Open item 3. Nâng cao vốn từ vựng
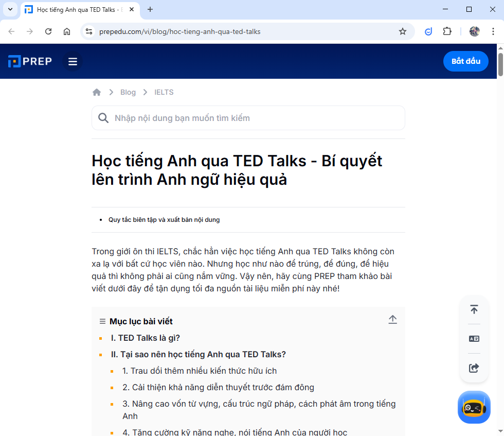504x436 pixels. tap(259, 410)
